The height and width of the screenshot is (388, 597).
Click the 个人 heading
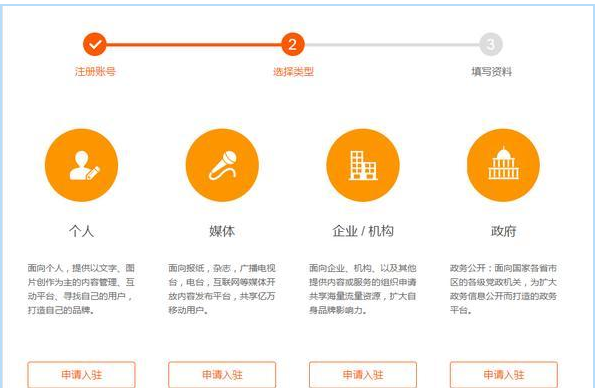(81, 231)
